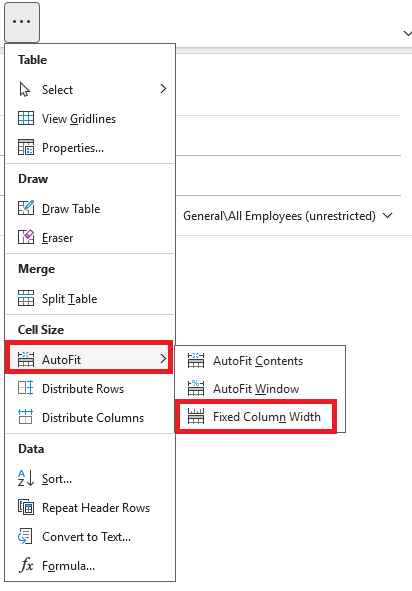Image resolution: width=412 pixels, height=591 pixels.
Task: Choose AutoFit Contents option
Action: (x=260, y=361)
